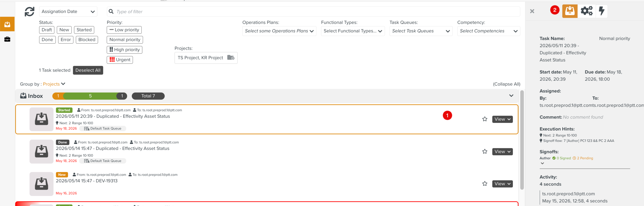Change the Group by Projects option
This screenshot has width=644, height=206.
pyautogui.click(x=54, y=84)
